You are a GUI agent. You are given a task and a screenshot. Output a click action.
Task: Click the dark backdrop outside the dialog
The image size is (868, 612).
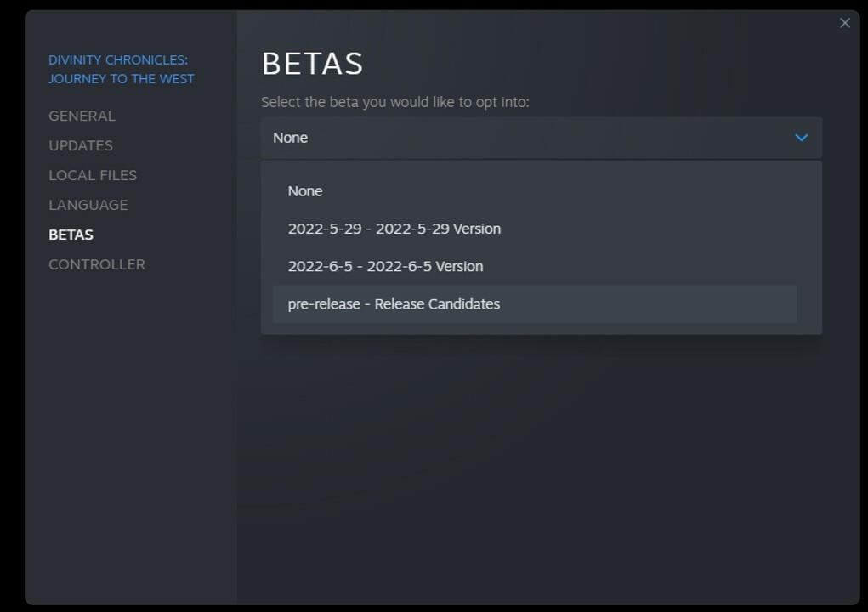(x=10, y=340)
